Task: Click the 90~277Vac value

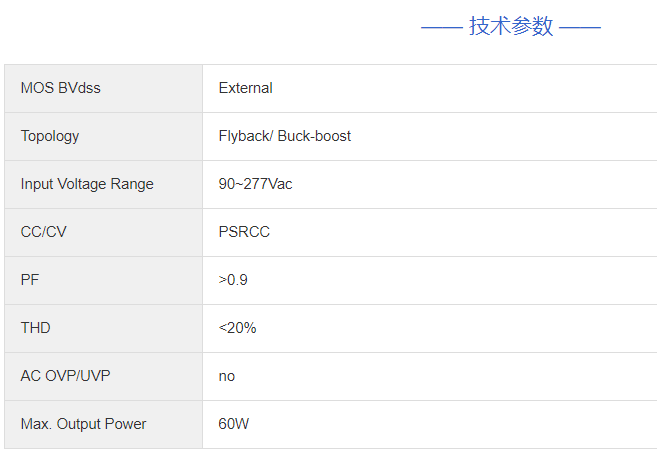Action: (x=255, y=184)
